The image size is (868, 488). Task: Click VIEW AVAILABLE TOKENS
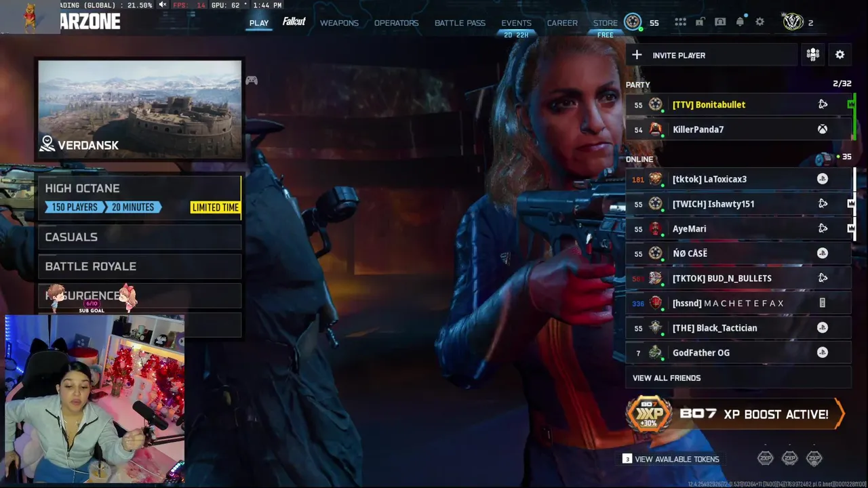click(x=677, y=459)
